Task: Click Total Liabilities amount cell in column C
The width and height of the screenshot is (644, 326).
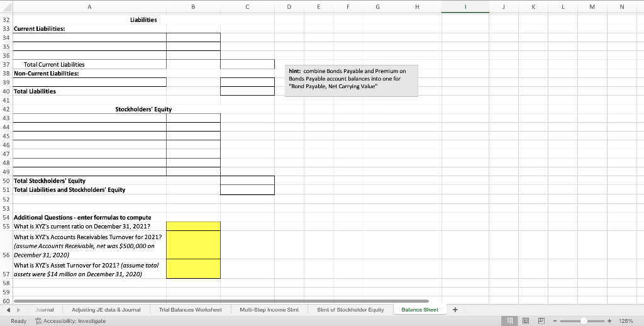Action: point(247,91)
